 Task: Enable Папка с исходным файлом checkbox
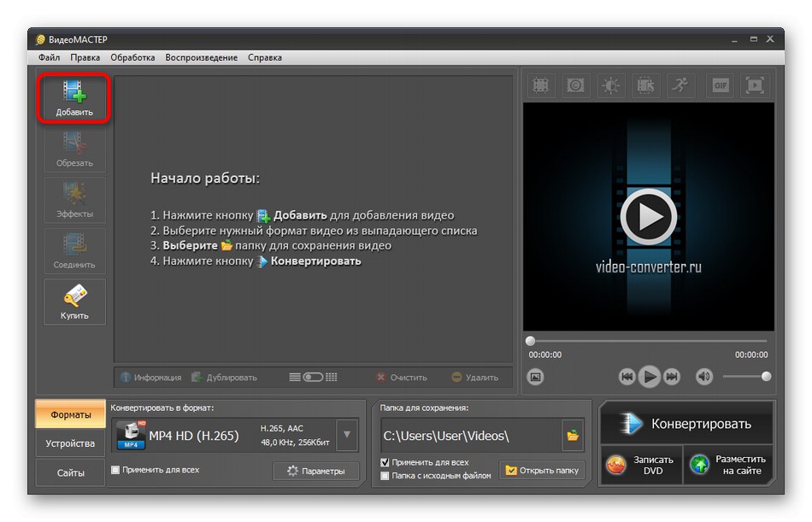click(385, 475)
